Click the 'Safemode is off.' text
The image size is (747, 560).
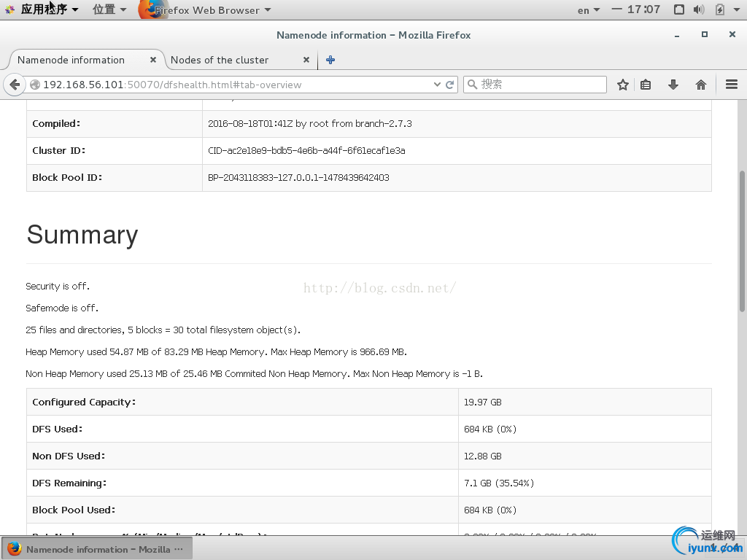point(62,308)
